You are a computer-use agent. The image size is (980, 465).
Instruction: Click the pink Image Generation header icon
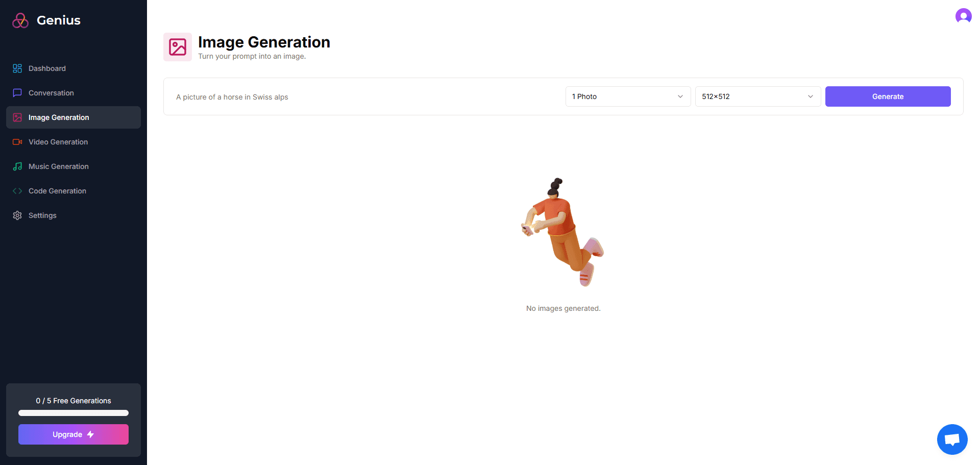(178, 47)
